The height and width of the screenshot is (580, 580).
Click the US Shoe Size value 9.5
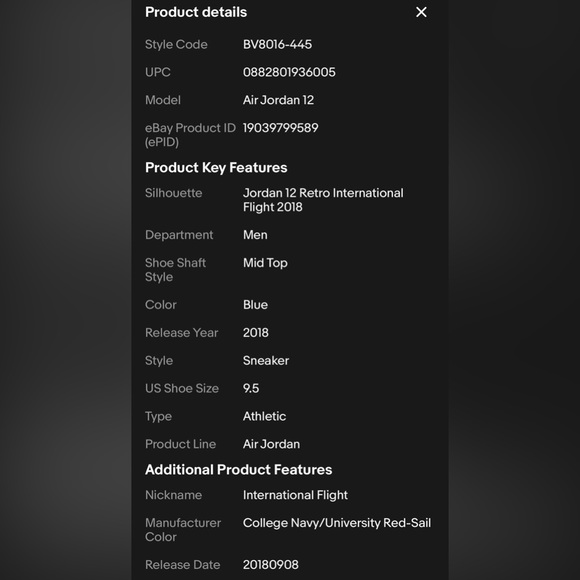pos(251,388)
